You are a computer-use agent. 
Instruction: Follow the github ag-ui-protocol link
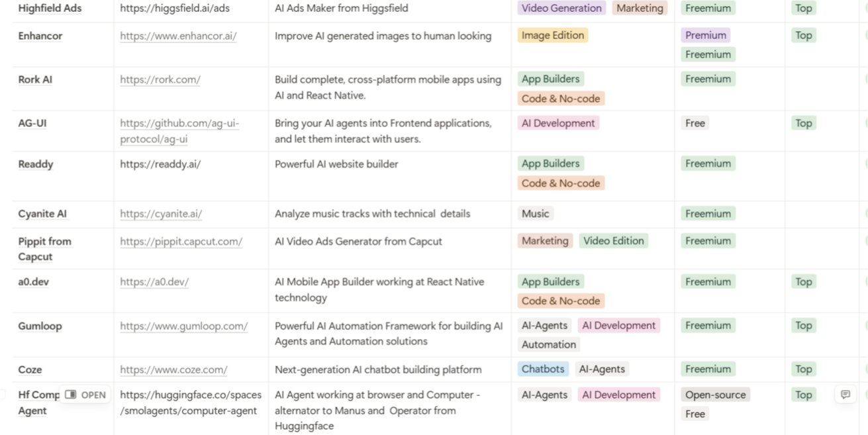coord(179,131)
